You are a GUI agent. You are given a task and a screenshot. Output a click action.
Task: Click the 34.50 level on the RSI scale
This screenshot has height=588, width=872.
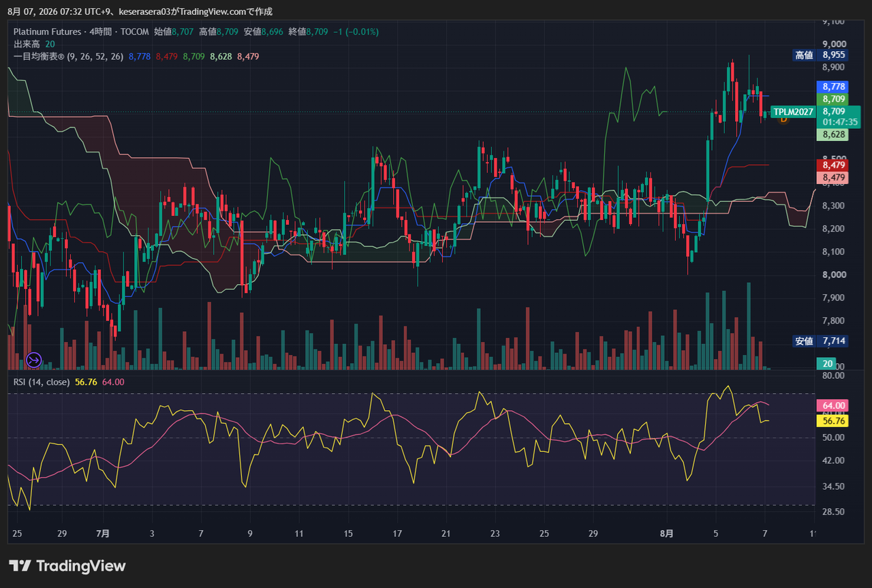coord(834,486)
